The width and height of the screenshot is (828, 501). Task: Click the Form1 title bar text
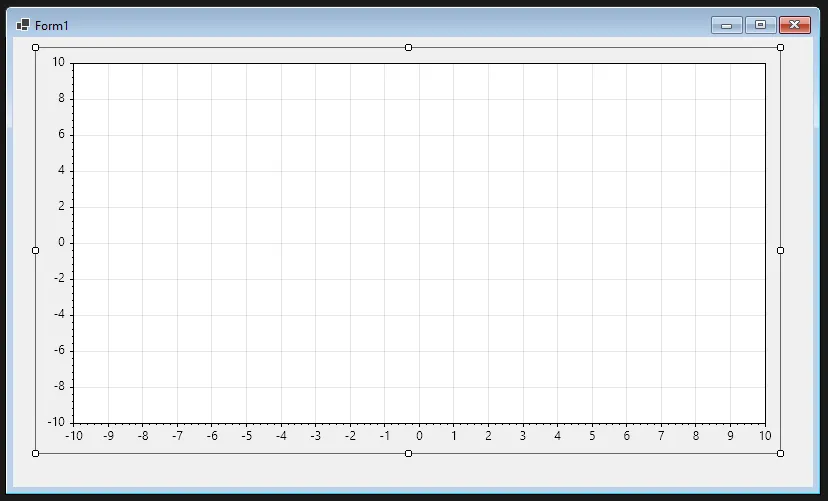(52, 25)
